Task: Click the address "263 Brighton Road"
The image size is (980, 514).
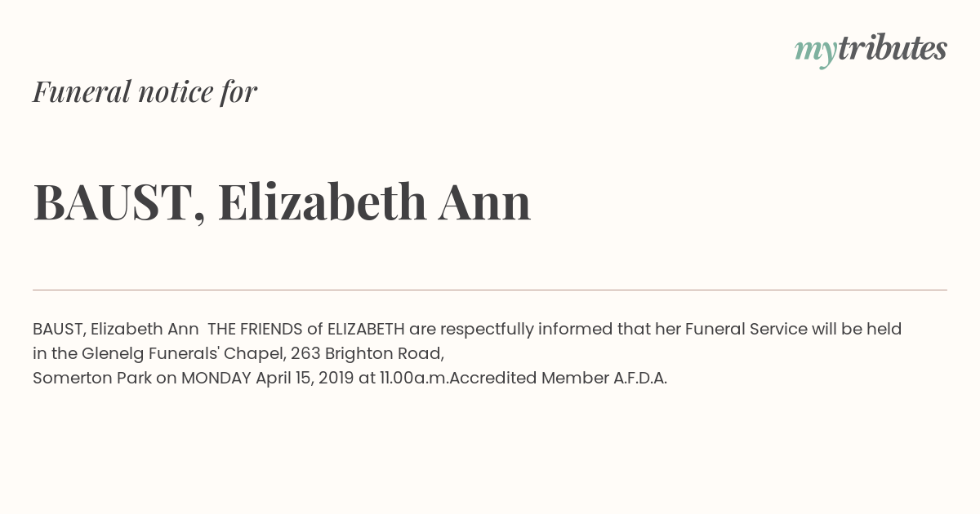Action: click(367, 353)
